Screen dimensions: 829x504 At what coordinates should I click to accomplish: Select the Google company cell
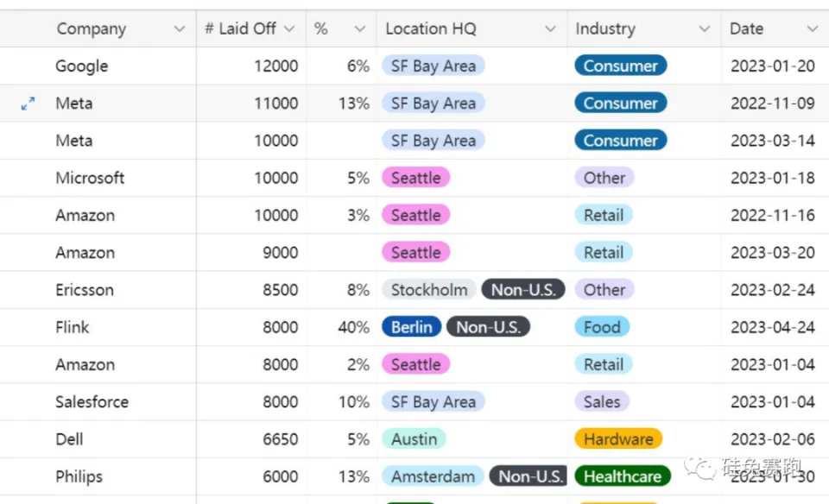pyautogui.click(x=82, y=66)
